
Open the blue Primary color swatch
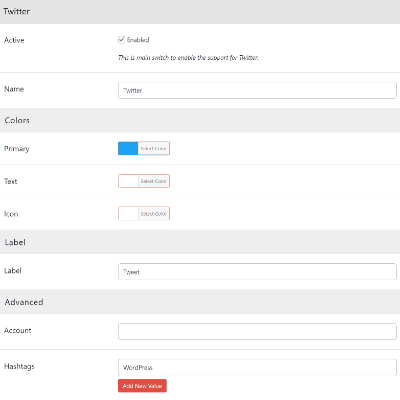(128, 148)
